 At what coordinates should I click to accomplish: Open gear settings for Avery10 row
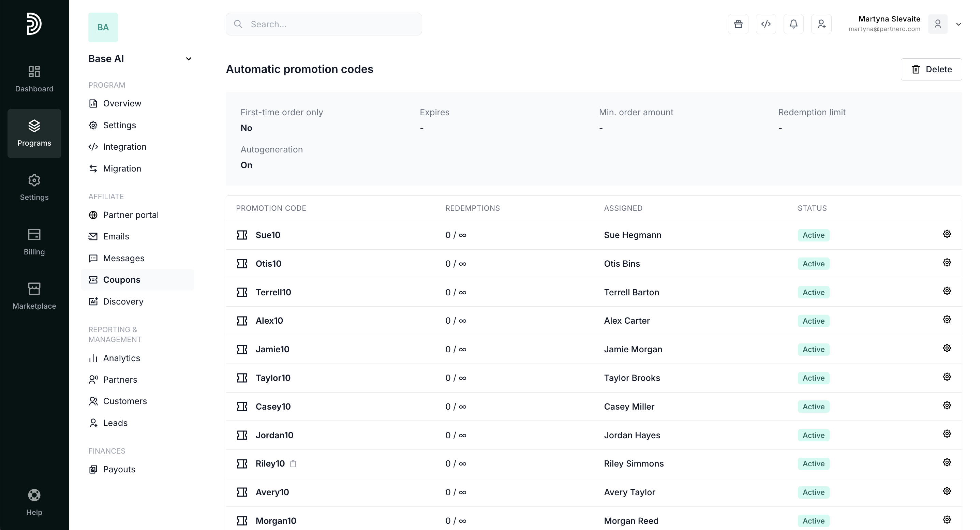(x=947, y=491)
